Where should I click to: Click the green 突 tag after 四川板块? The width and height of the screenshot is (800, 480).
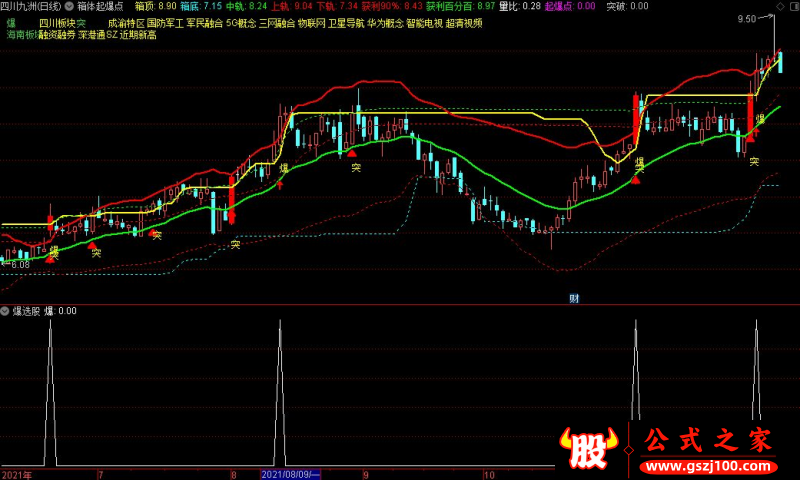coord(81,23)
